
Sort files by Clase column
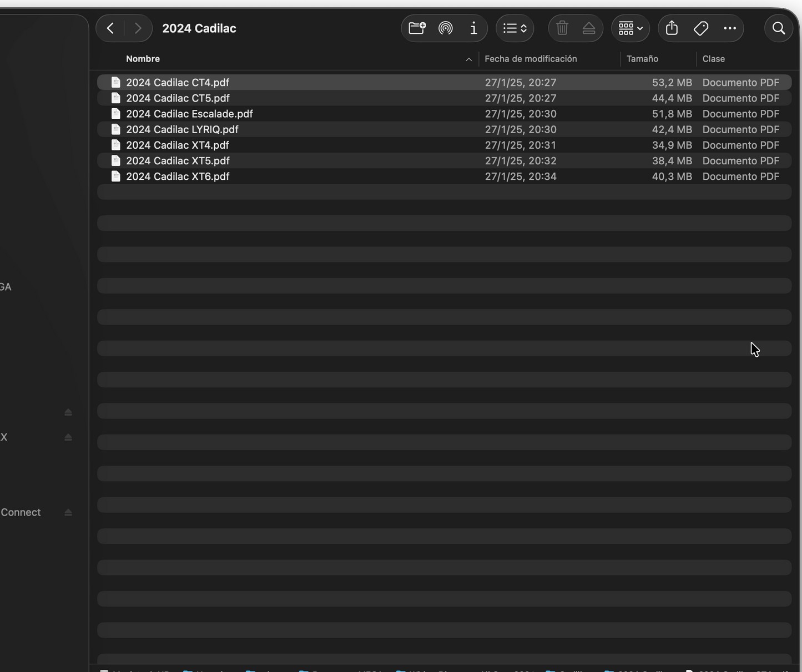tap(713, 59)
